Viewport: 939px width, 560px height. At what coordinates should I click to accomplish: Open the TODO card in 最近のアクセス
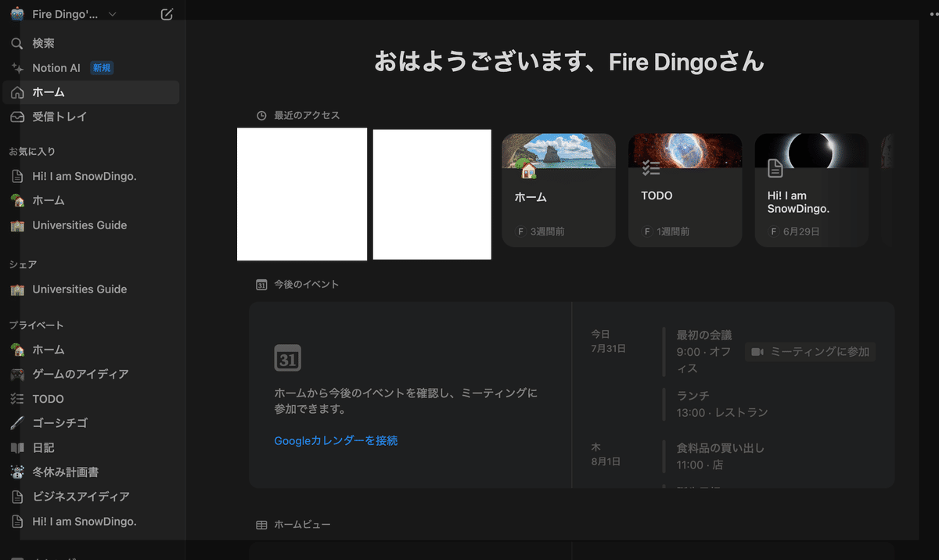pyautogui.click(x=685, y=189)
